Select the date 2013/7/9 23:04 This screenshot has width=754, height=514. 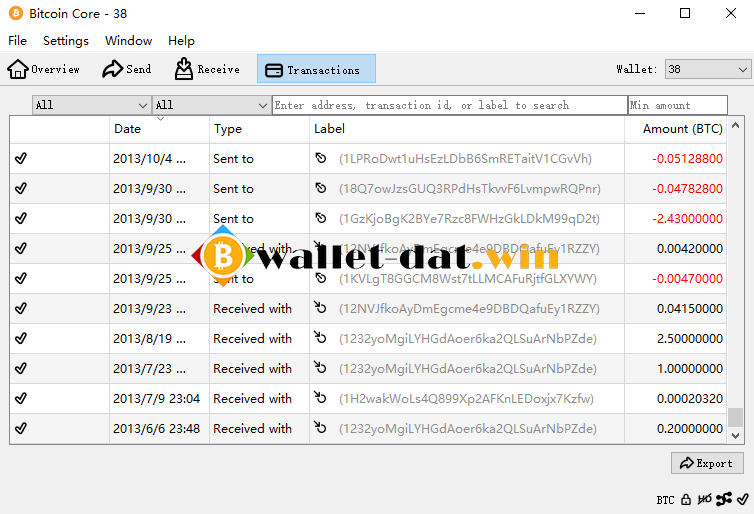156,399
